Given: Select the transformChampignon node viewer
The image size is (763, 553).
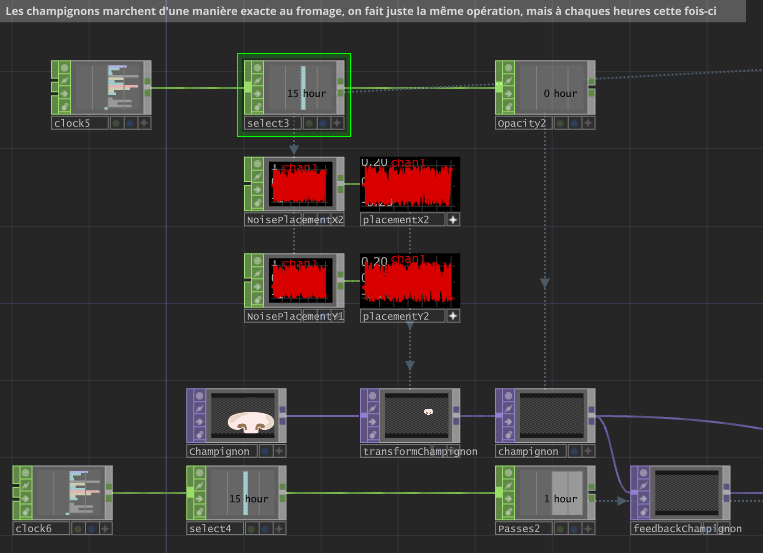Looking at the screenshot, I should (417, 415).
